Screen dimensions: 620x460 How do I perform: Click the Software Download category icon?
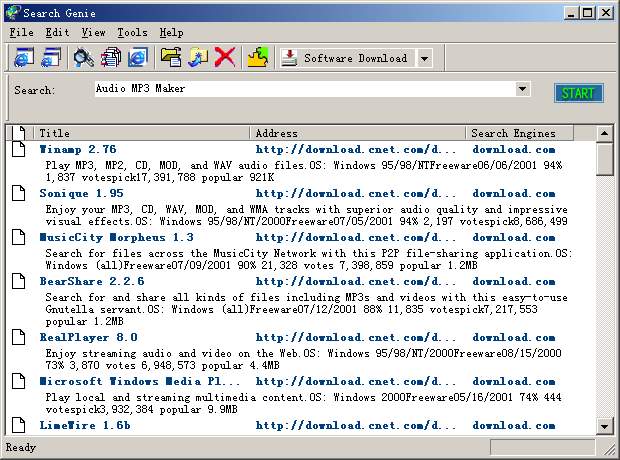pos(289,58)
